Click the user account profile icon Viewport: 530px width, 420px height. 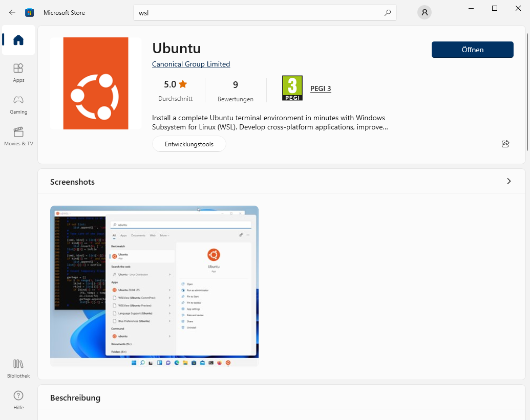(424, 12)
